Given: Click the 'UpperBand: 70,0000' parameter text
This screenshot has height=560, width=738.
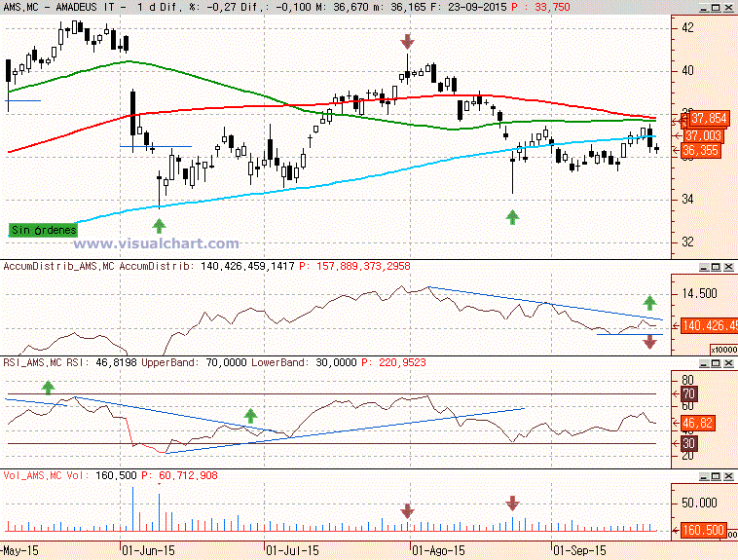Looking at the screenshot, I should (194, 362).
